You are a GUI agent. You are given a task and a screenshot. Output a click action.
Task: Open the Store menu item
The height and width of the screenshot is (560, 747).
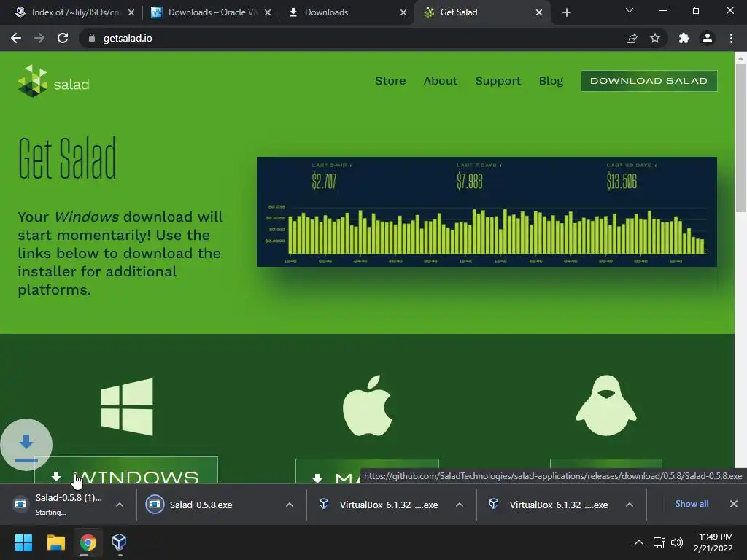(390, 81)
